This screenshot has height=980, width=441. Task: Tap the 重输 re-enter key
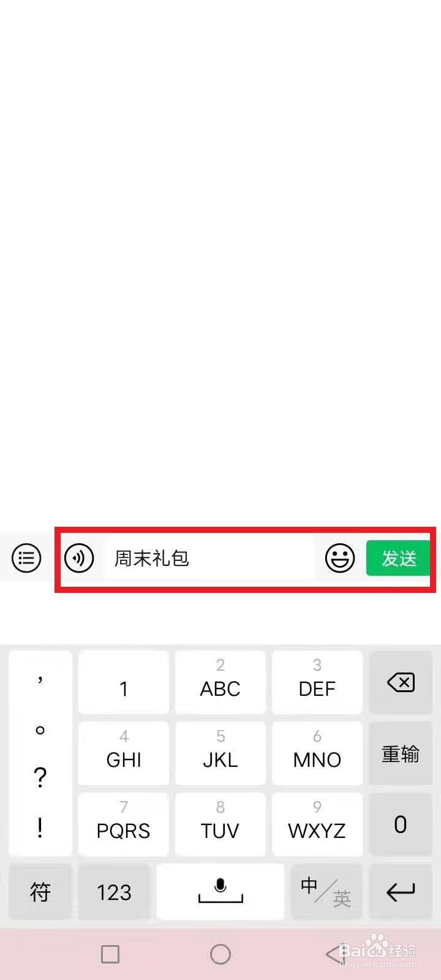tap(401, 753)
